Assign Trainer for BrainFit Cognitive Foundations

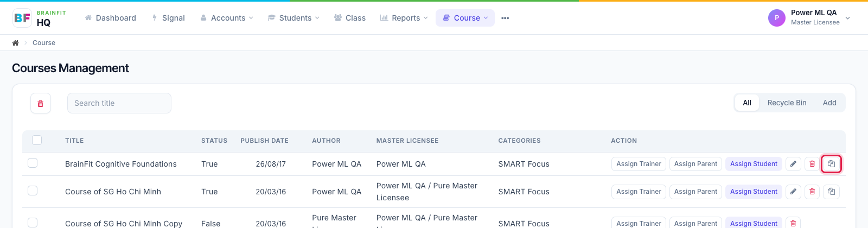[x=639, y=164]
